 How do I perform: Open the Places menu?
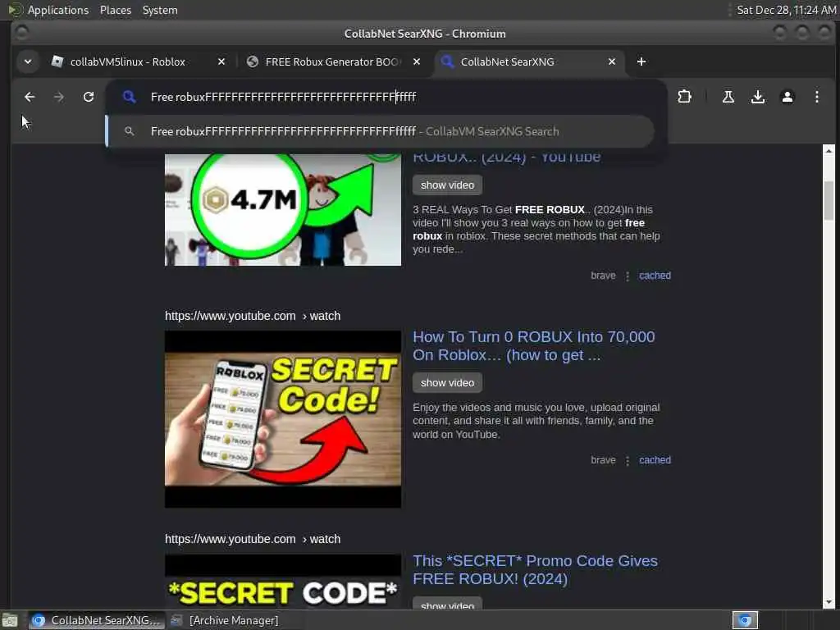point(115,10)
